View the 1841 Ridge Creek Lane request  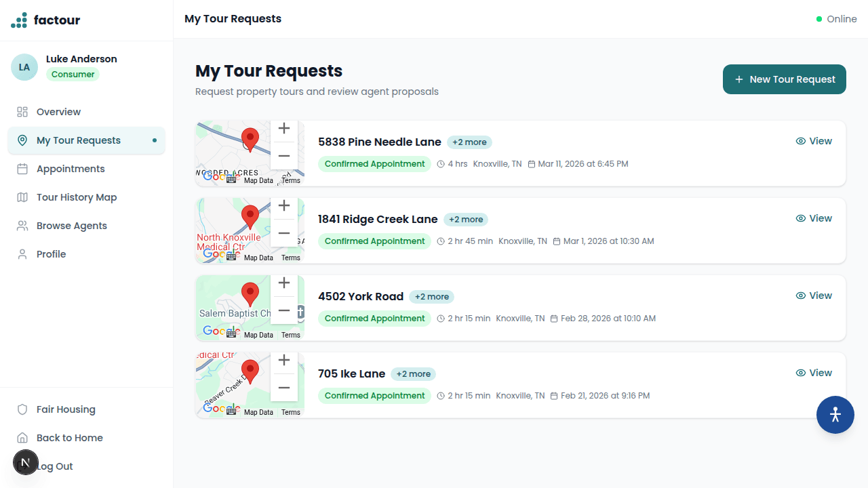click(814, 218)
